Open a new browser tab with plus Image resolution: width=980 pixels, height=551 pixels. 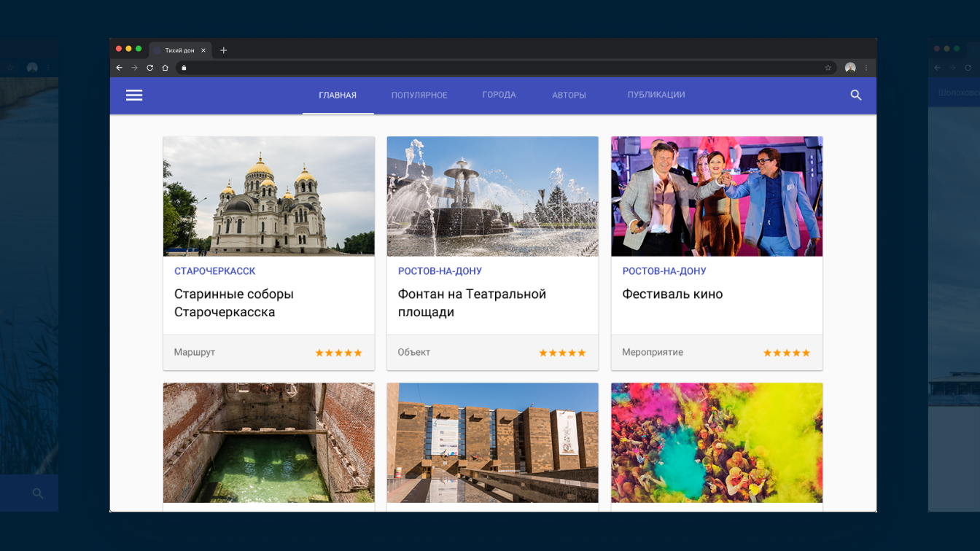click(x=224, y=50)
